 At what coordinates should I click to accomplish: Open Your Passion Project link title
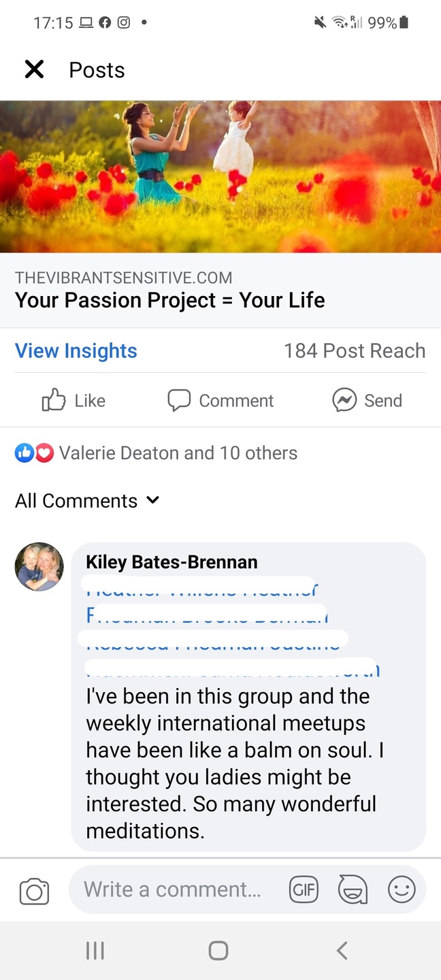[170, 300]
